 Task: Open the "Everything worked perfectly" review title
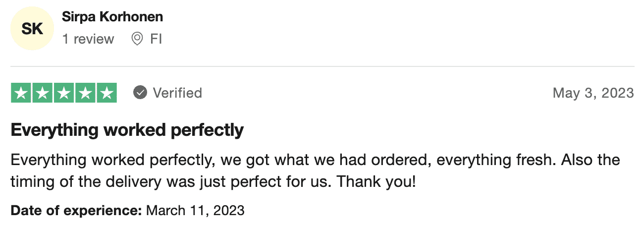point(127,130)
